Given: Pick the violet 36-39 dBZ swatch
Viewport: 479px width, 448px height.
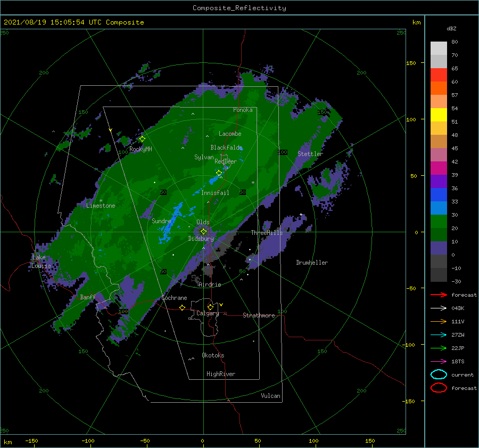Looking at the screenshot, I should click(439, 181).
